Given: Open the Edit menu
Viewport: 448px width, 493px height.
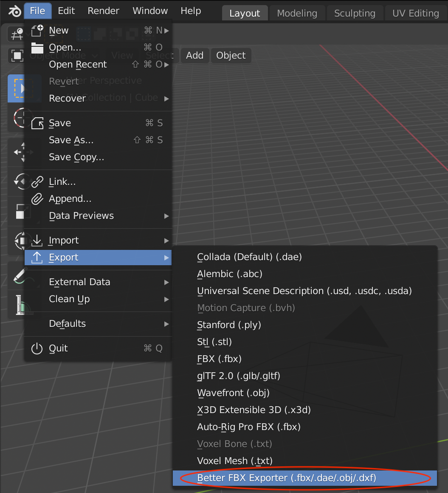Looking at the screenshot, I should (x=66, y=11).
